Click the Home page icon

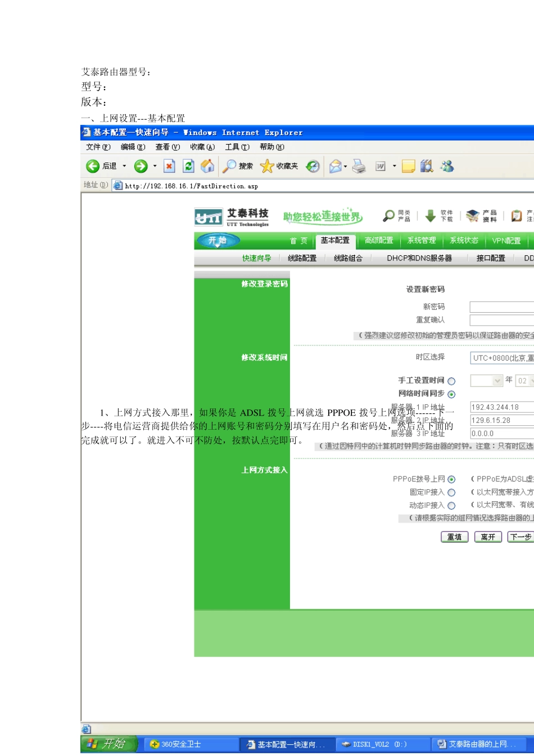tap(207, 165)
